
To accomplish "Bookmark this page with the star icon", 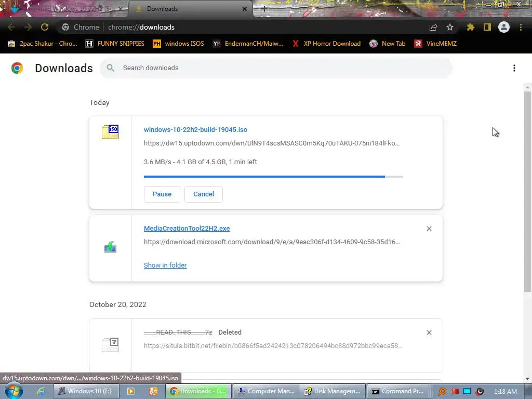I will (x=450, y=27).
